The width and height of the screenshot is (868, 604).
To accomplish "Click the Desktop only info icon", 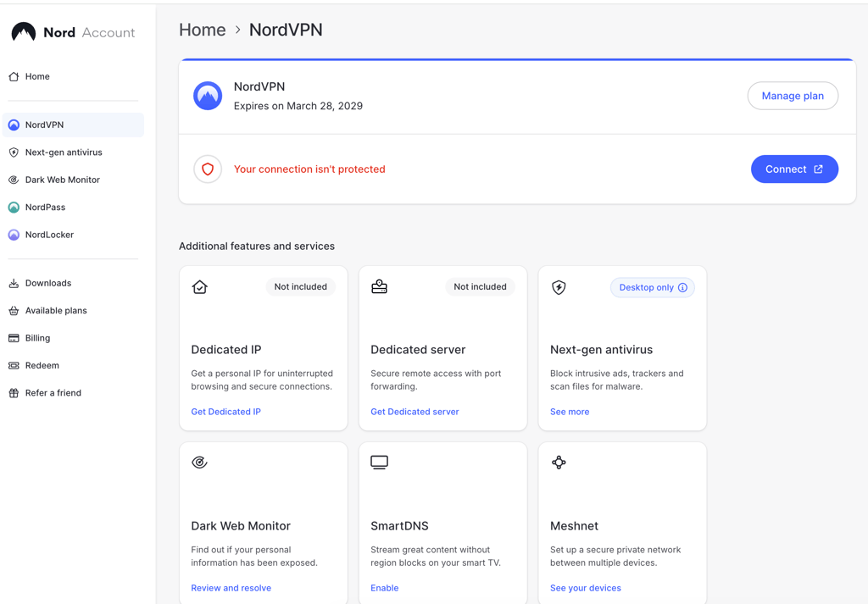I will (682, 288).
